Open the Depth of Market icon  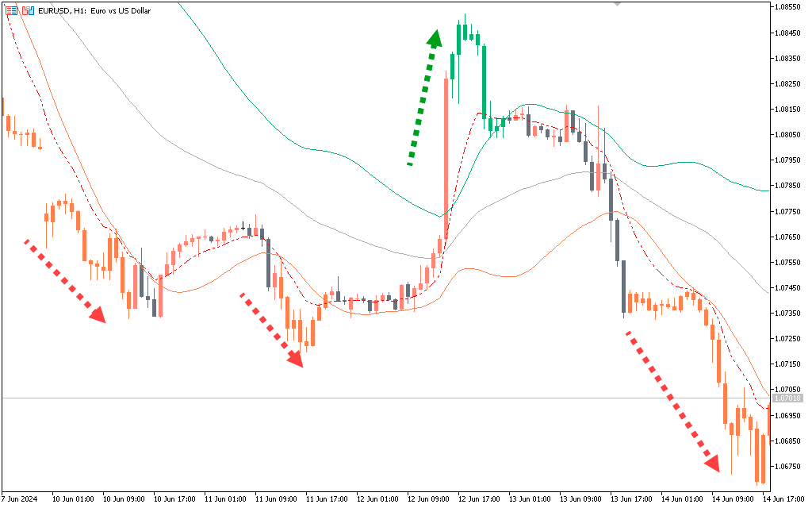coord(29,10)
